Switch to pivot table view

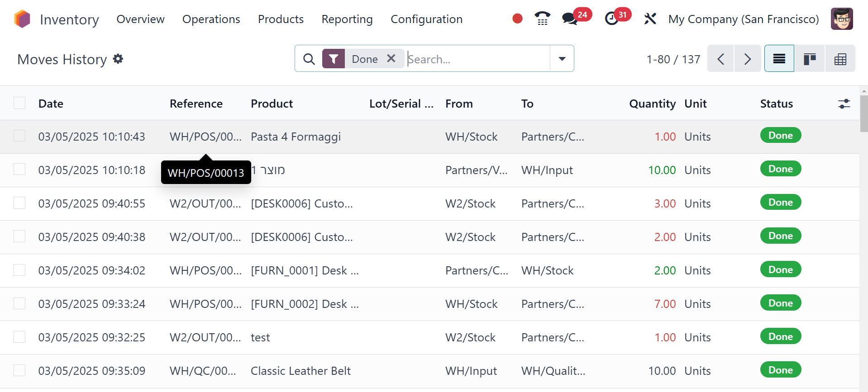click(x=840, y=59)
